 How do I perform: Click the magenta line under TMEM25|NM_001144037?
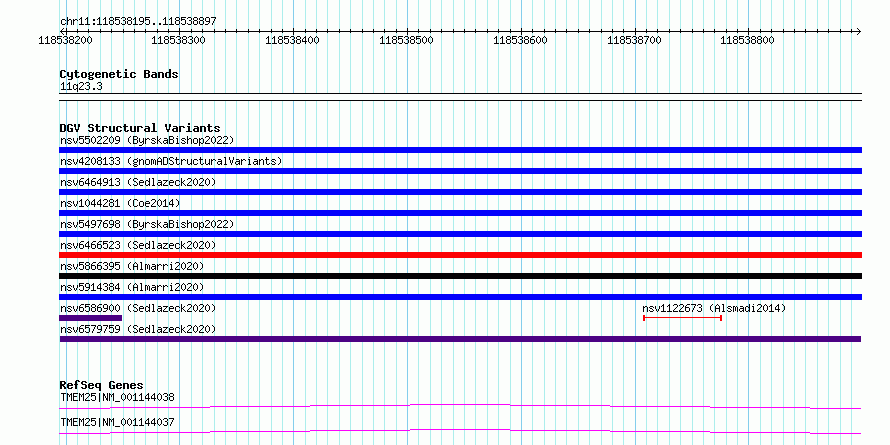point(460,431)
